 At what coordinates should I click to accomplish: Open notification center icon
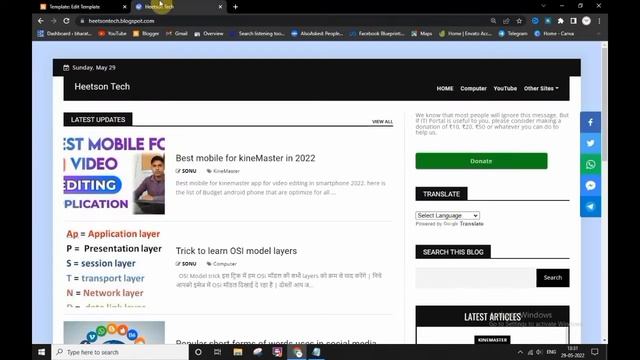pos(595,352)
